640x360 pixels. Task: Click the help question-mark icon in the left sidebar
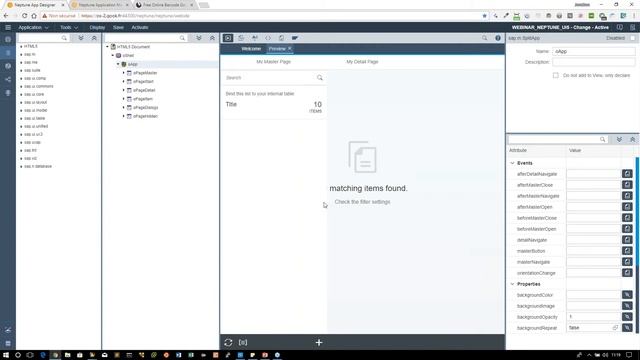coord(8,66)
